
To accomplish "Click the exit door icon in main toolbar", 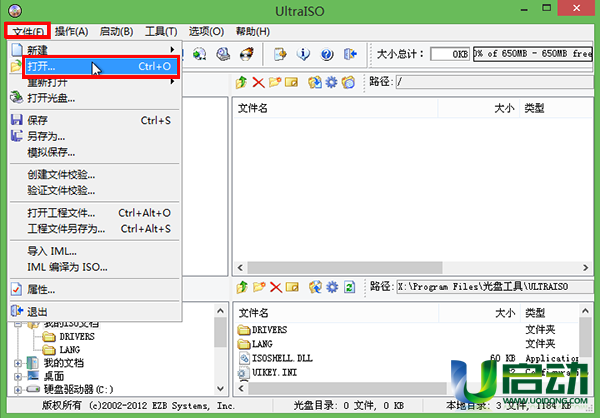I will coord(350,54).
